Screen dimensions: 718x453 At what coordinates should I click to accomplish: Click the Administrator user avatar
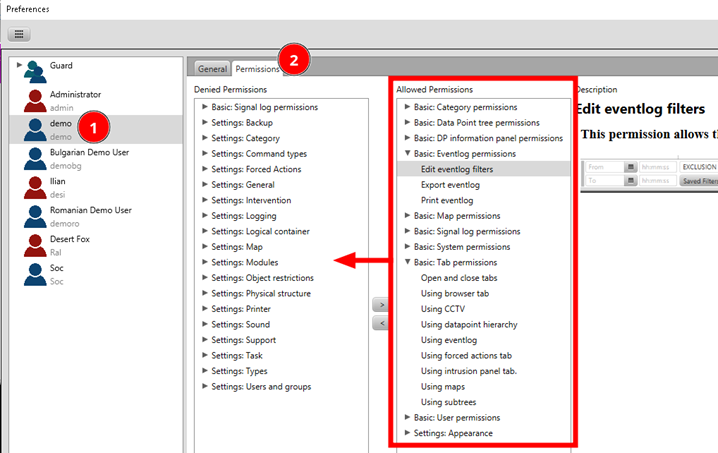coord(35,100)
